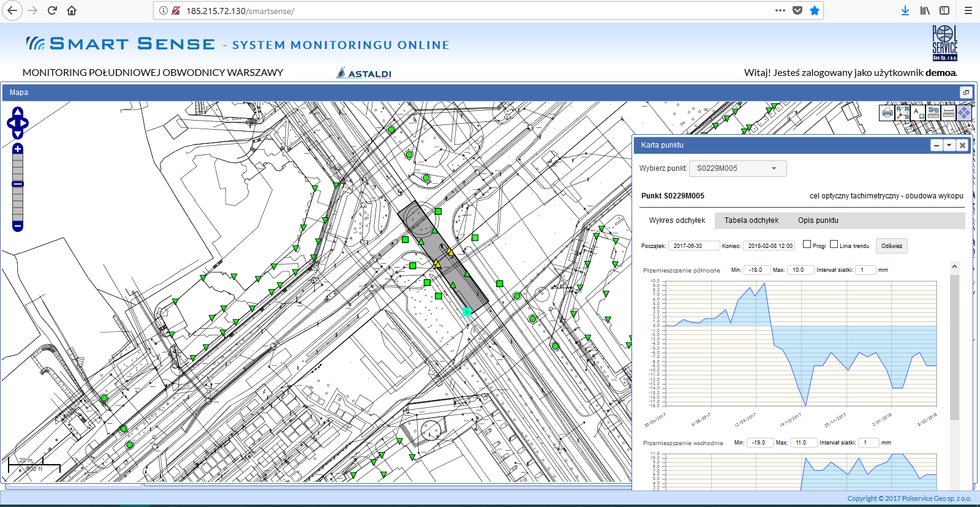Click the Smart Sense title logo
The height and width of the screenshot is (507, 980).
tap(121, 43)
